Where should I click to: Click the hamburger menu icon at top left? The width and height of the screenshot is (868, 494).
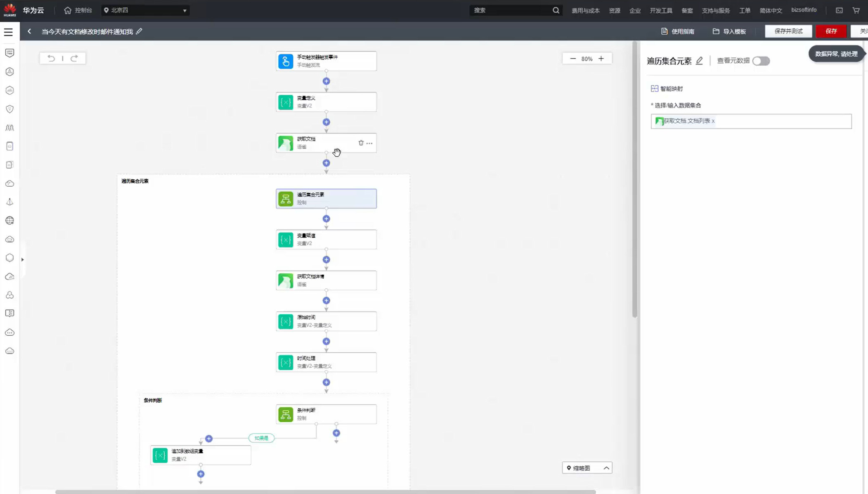click(8, 32)
